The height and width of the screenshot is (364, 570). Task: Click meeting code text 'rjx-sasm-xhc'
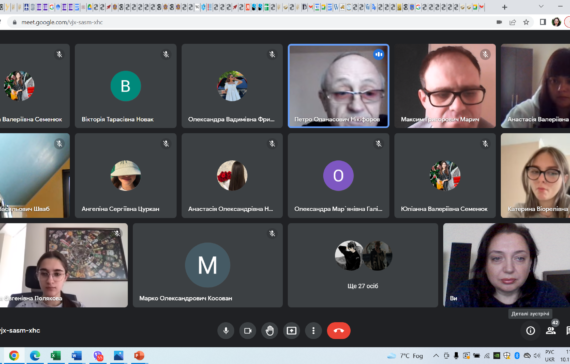(x=19, y=331)
